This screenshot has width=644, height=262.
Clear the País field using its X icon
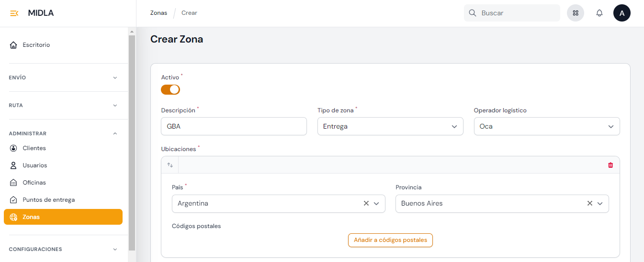coord(366,203)
